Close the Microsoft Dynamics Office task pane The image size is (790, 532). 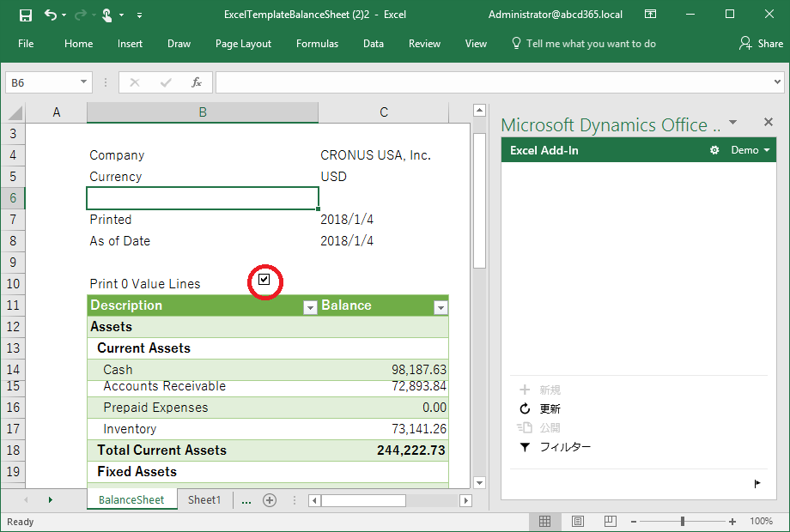[x=769, y=122]
